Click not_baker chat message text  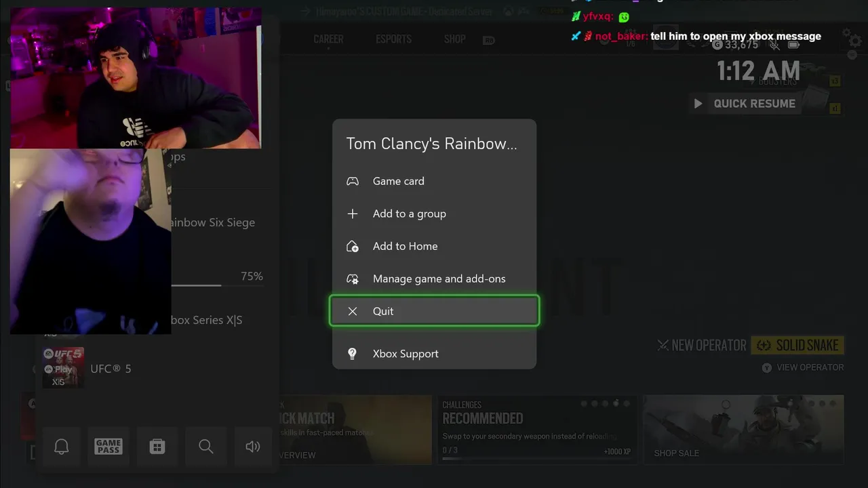[736, 36]
